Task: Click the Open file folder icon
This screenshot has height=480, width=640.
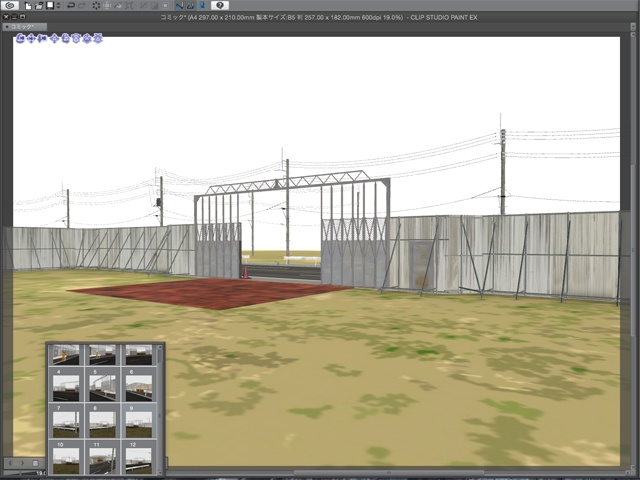Action: 39,6
